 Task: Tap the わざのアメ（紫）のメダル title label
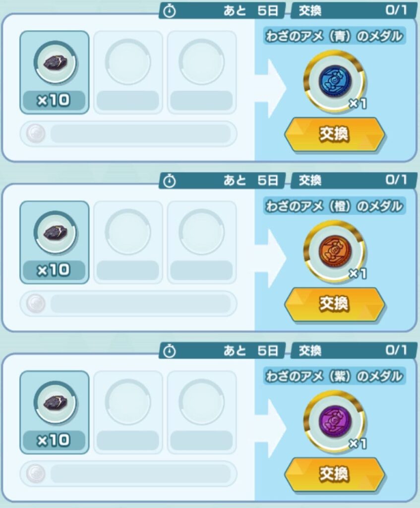[x=334, y=376]
